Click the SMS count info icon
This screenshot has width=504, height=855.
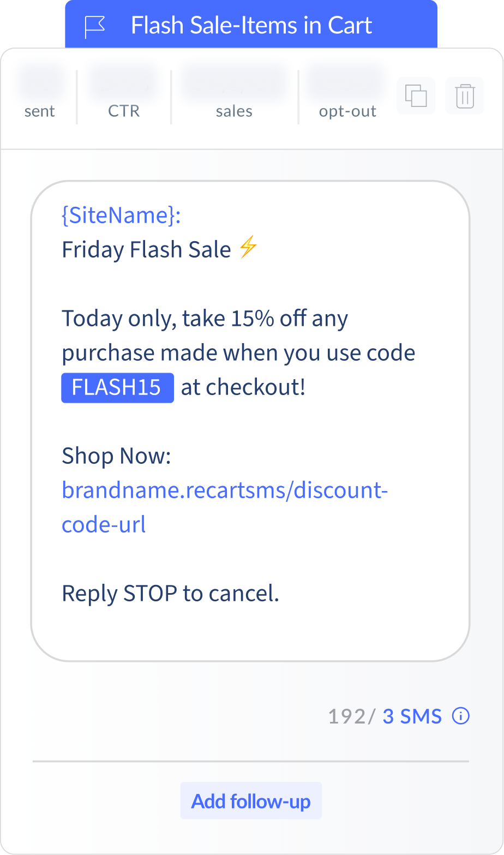tap(461, 715)
